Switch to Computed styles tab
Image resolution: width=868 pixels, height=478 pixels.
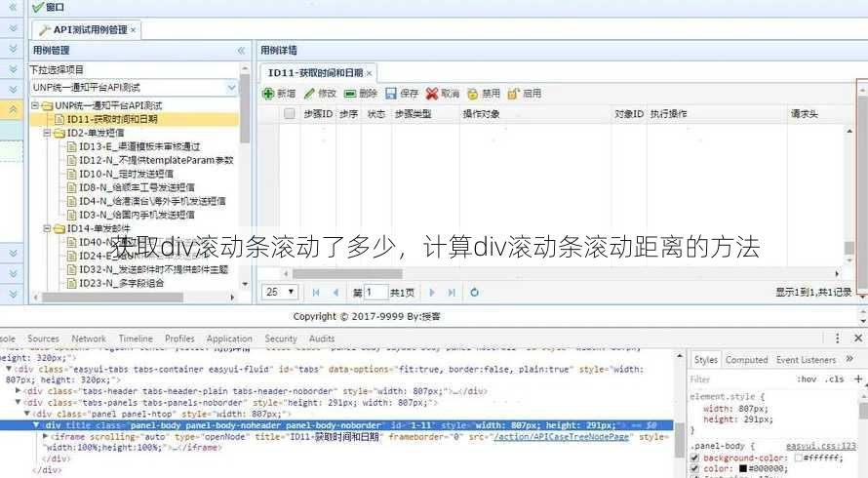(747, 360)
